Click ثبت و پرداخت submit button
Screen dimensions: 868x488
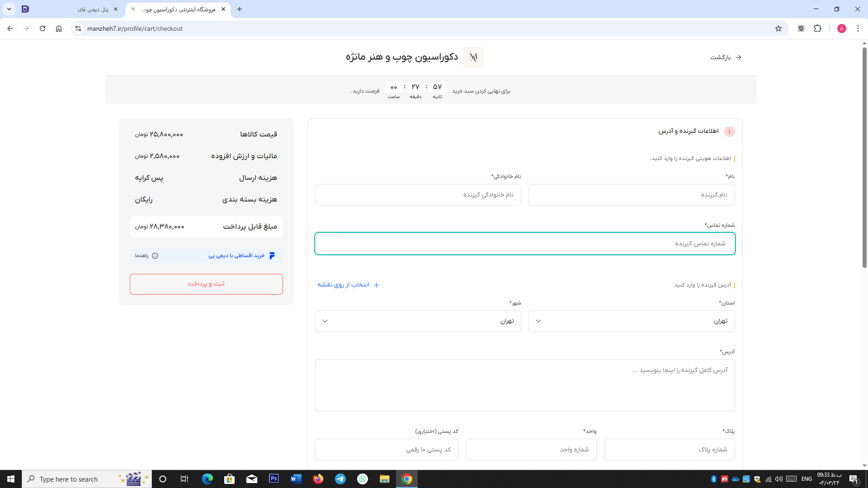tap(206, 284)
